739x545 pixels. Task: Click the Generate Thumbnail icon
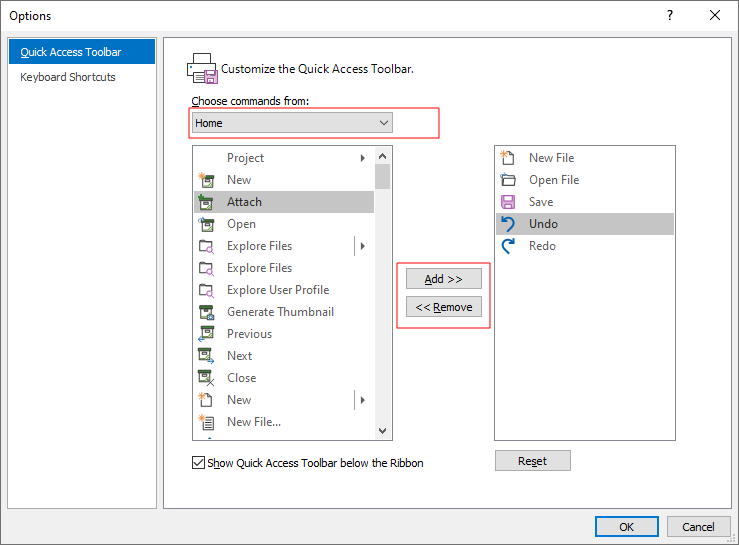pos(207,312)
